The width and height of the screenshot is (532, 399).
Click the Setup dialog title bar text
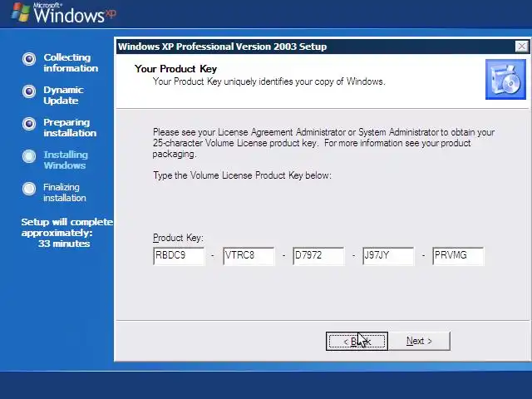coord(222,47)
